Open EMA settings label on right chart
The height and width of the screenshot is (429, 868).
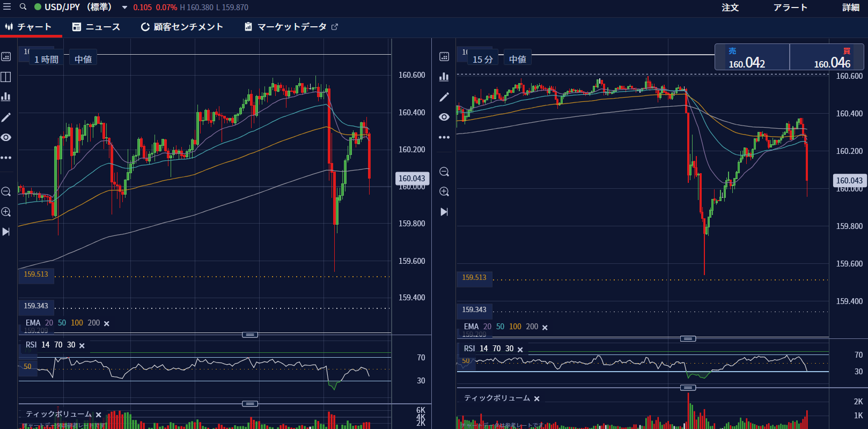tap(471, 327)
